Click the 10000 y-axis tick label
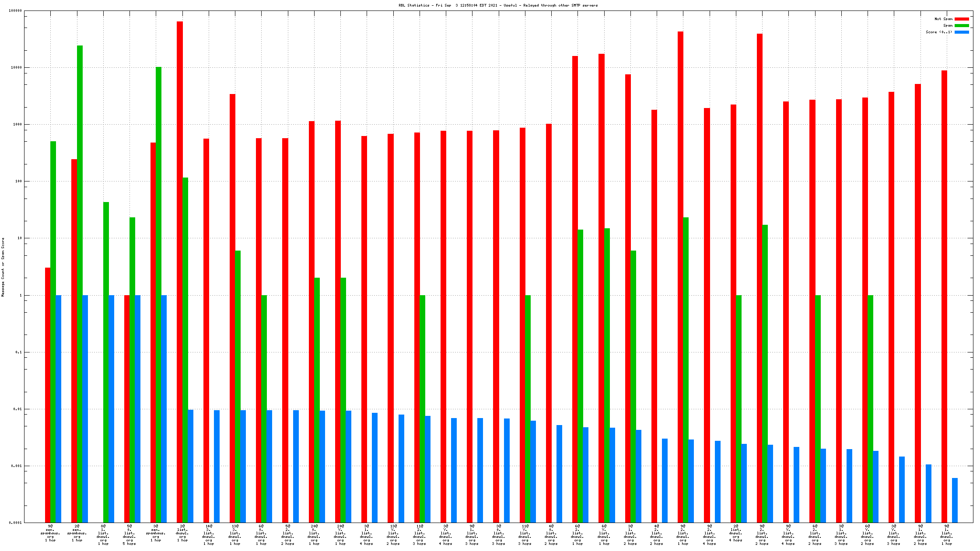Screen dimensions: 980x551 coord(16,68)
